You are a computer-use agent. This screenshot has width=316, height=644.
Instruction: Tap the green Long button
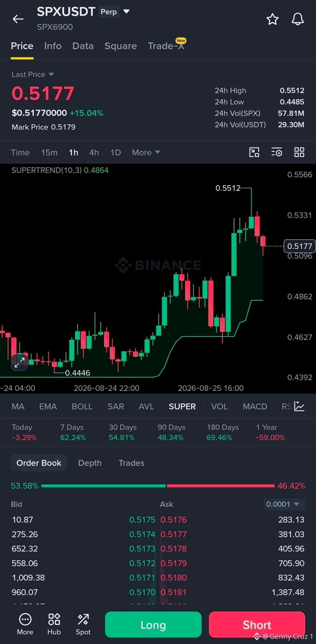click(153, 624)
